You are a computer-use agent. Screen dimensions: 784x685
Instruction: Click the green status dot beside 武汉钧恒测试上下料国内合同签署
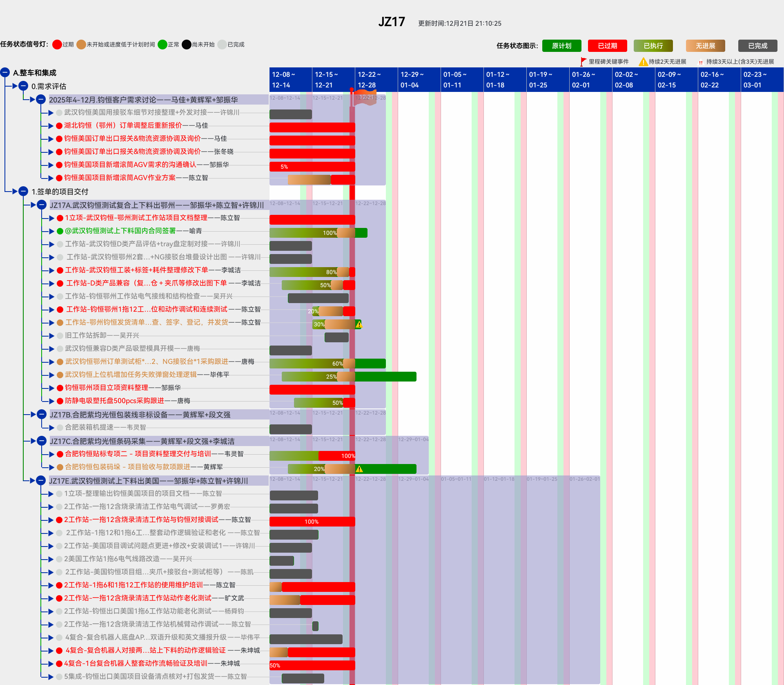[60, 231]
